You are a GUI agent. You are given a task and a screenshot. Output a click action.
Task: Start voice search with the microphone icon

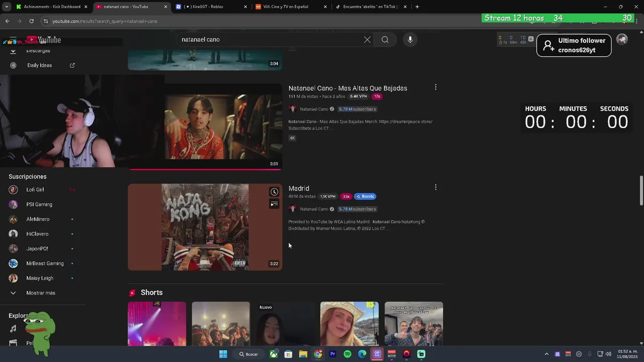(x=410, y=40)
